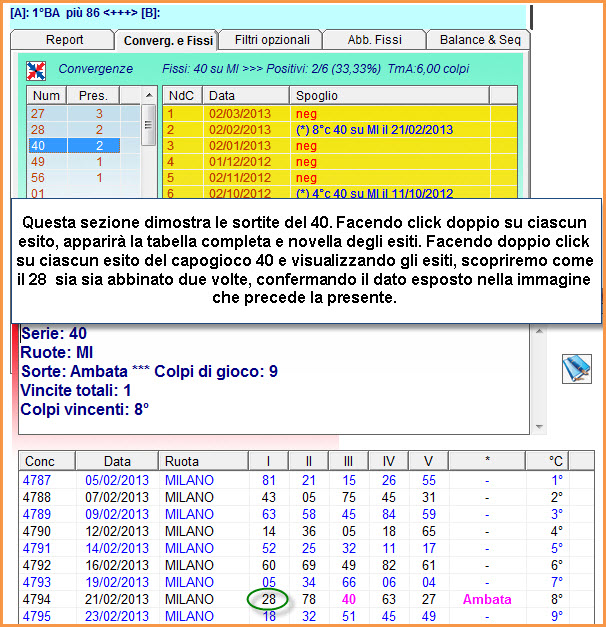The image size is (606, 627).
Task: Click the Conc column header
Action: click(46, 461)
